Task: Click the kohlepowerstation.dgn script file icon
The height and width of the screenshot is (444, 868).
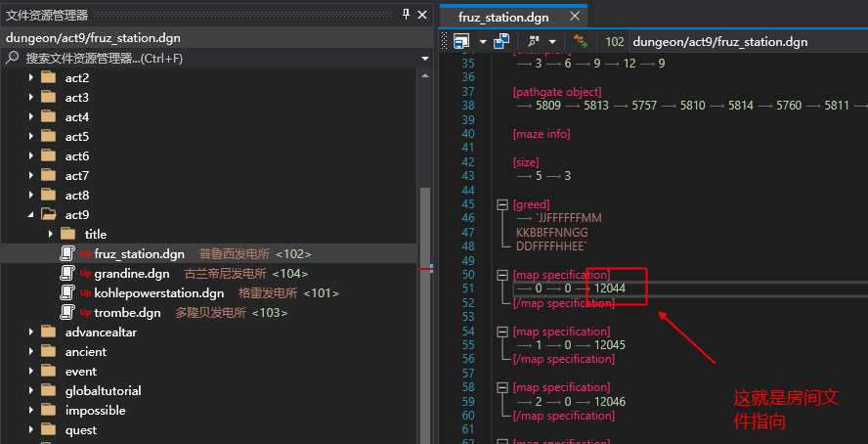Action: [x=67, y=292]
